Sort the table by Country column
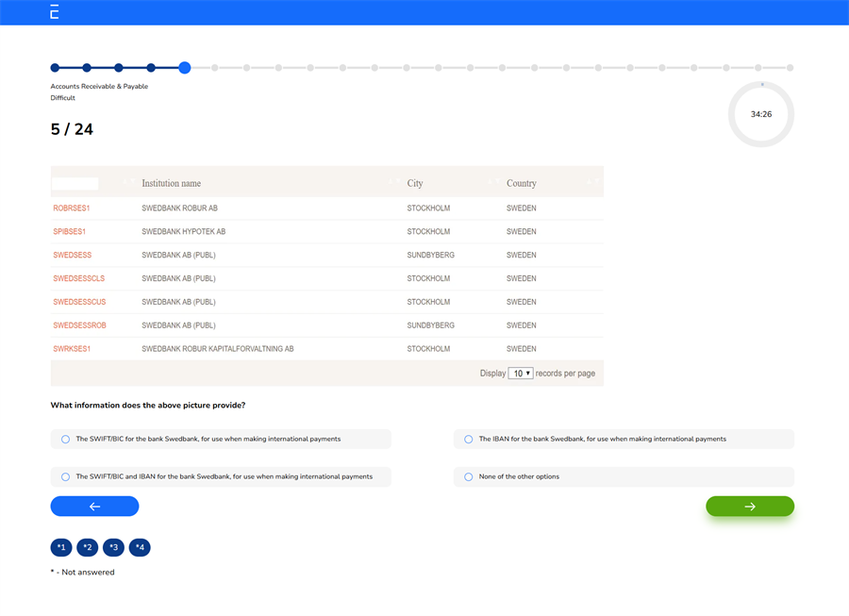 click(x=521, y=183)
